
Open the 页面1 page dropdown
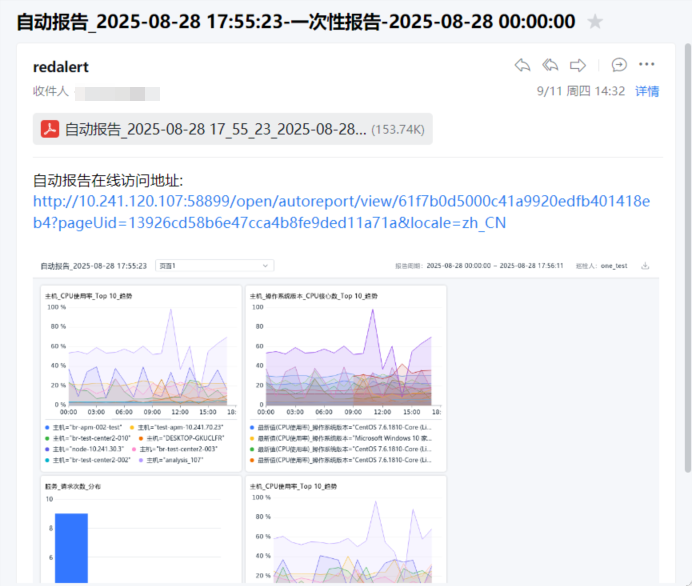(x=228, y=266)
